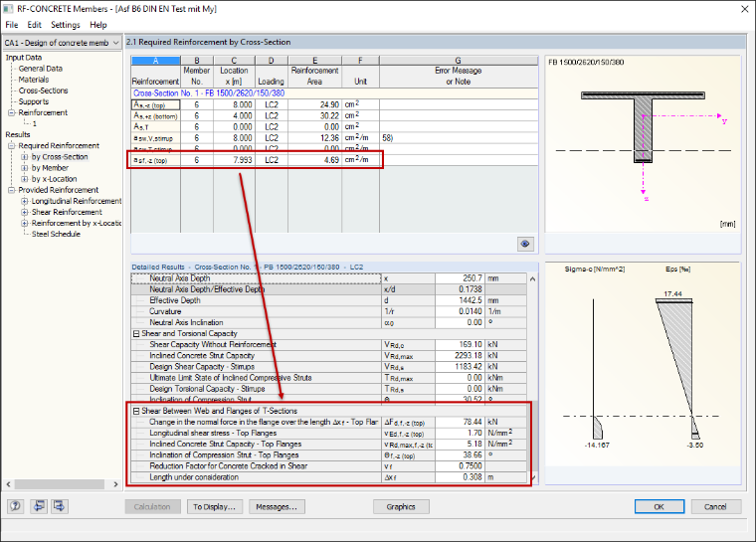This screenshot has height=542, width=756.
Task: Click detailed results scroll up arrow
Action: [533, 278]
